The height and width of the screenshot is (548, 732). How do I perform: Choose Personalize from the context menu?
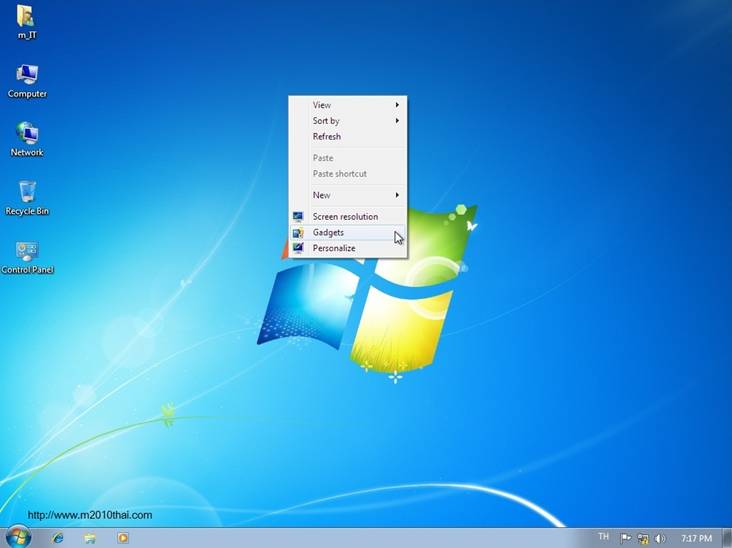[348, 248]
